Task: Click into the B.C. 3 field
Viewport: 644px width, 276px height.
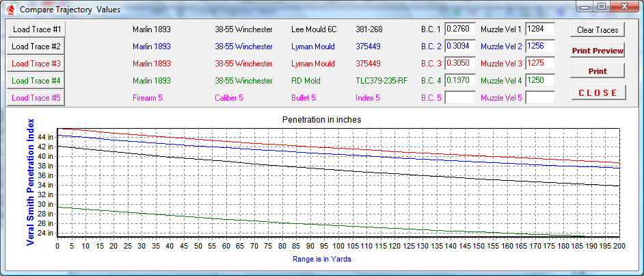Action: click(459, 64)
